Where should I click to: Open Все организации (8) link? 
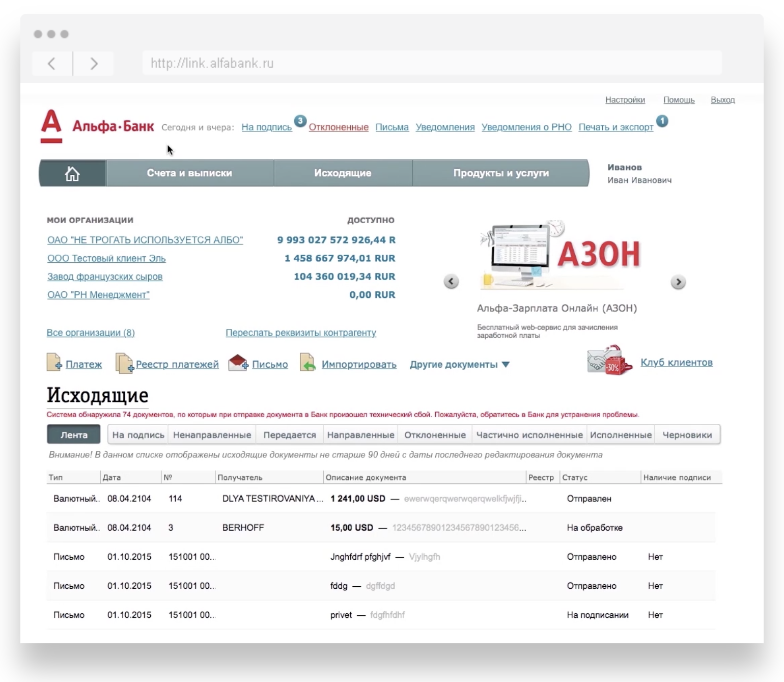coord(91,333)
